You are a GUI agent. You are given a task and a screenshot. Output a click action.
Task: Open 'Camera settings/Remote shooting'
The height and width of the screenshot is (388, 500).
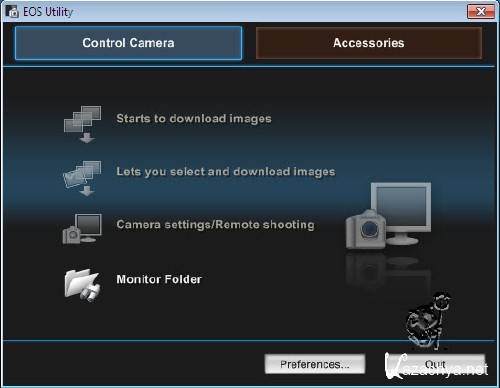pos(215,225)
